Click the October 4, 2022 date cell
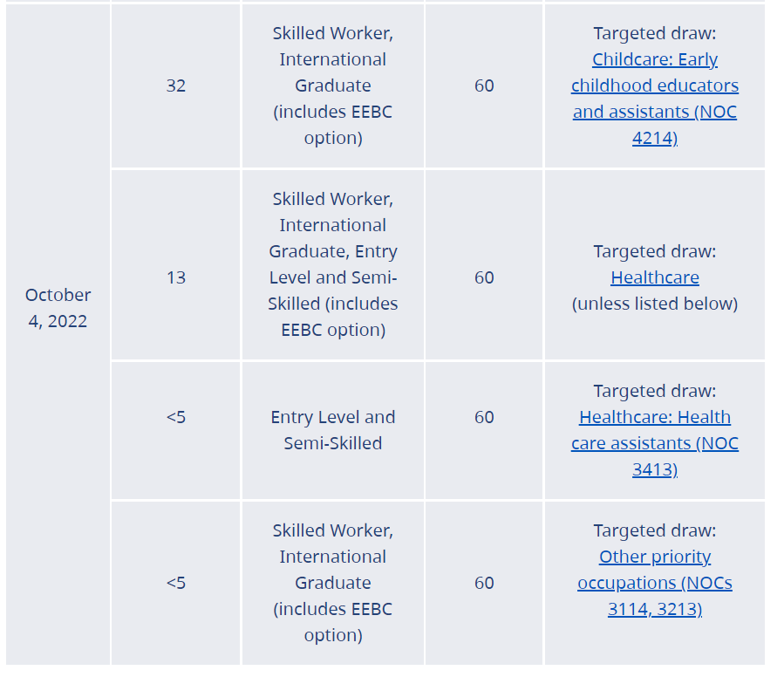This screenshot has height=677, width=784. [58, 308]
